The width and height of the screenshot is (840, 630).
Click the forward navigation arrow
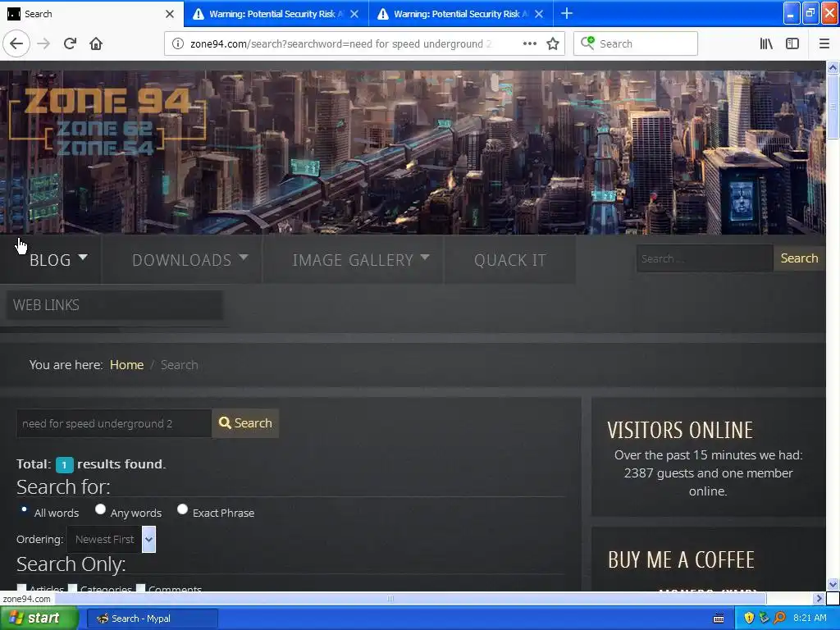(43, 43)
